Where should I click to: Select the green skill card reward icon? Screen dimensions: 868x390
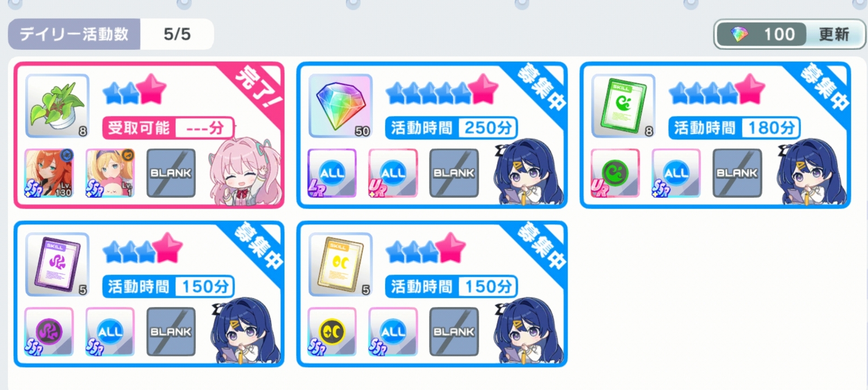pyautogui.click(x=623, y=106)
